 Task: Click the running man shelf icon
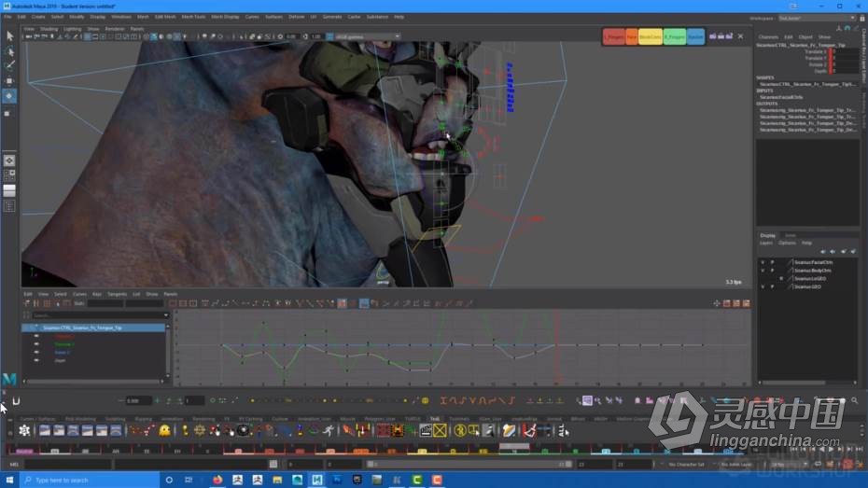329,430
